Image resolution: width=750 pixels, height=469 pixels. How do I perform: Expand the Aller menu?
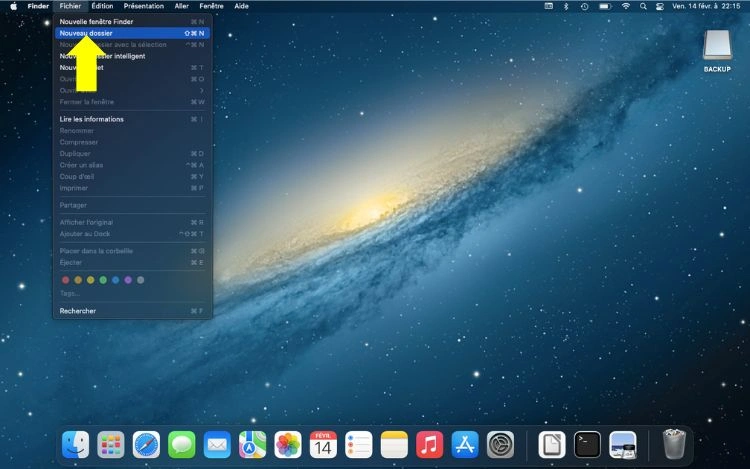point(181,6)
